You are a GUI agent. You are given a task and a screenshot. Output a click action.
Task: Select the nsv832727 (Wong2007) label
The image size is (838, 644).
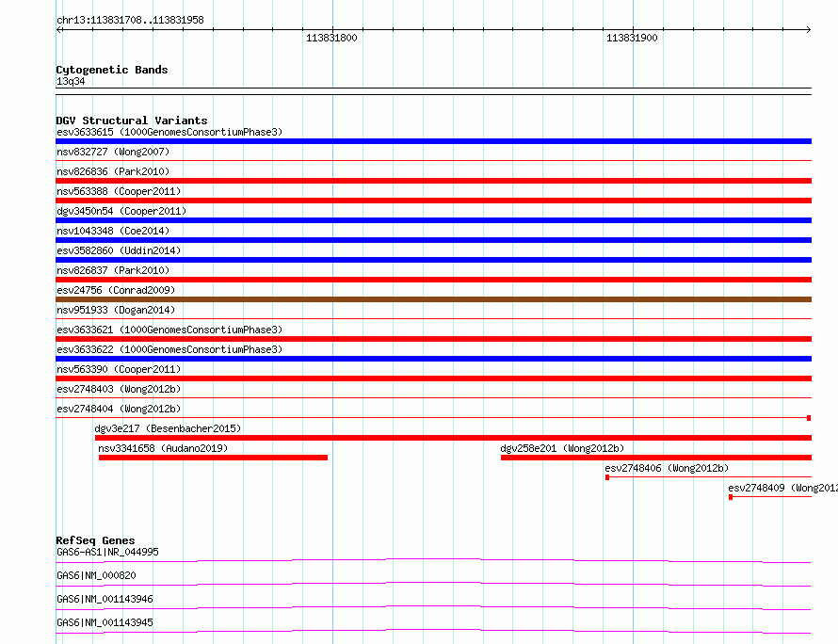pyautogui.click(x=113, y=152)
